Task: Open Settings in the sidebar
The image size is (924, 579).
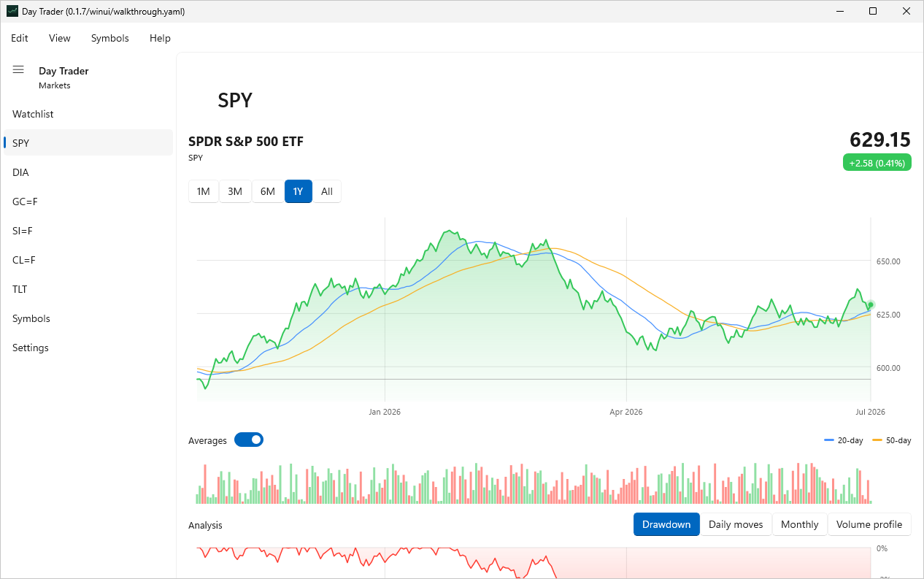Action: pos(88,348)
